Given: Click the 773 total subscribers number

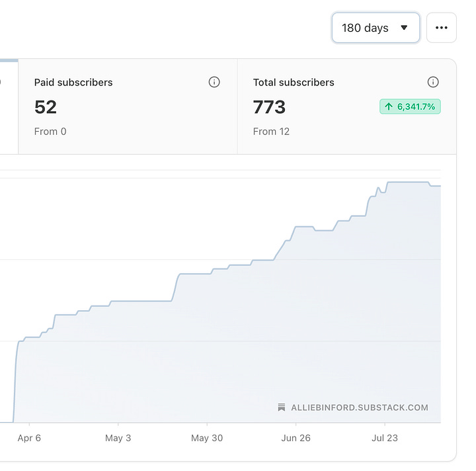Looking at the screenshot, I should point(269,107).
